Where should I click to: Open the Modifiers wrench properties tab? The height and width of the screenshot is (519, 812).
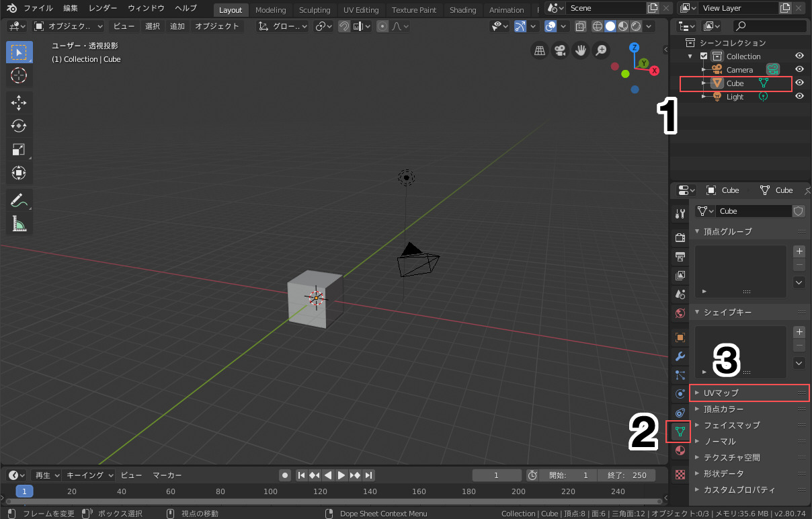tap(680, 356)
